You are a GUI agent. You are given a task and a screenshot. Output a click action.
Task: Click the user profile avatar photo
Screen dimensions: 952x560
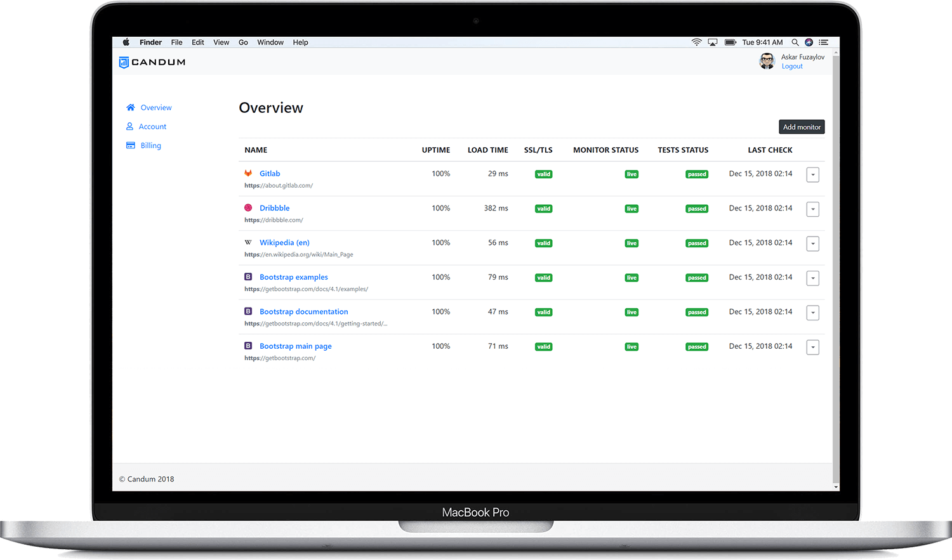point(767,61)
